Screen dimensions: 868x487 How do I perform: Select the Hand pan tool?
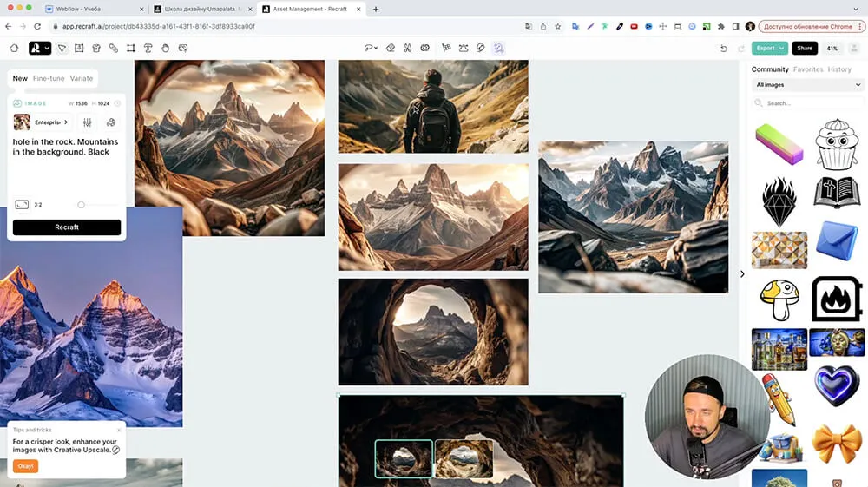pyautogui.click(x=165, y=48)
